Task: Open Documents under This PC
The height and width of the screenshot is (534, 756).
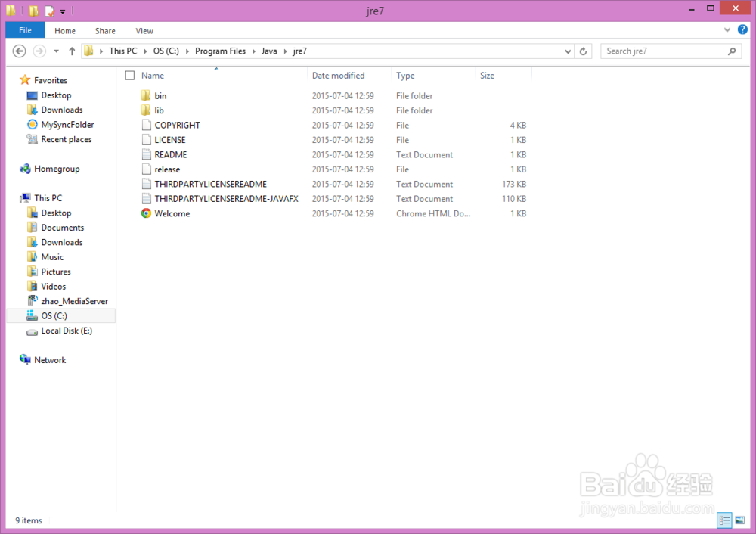Action: (63, 228)
